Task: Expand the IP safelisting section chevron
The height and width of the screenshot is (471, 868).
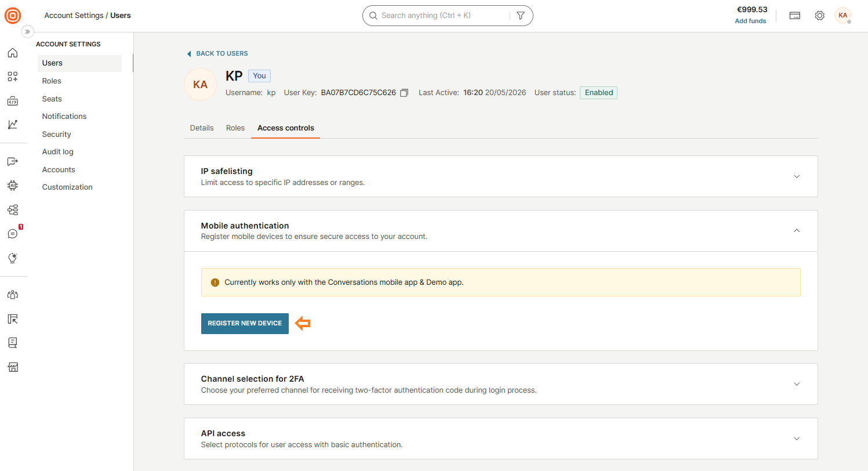Action: tap(797, 176)
